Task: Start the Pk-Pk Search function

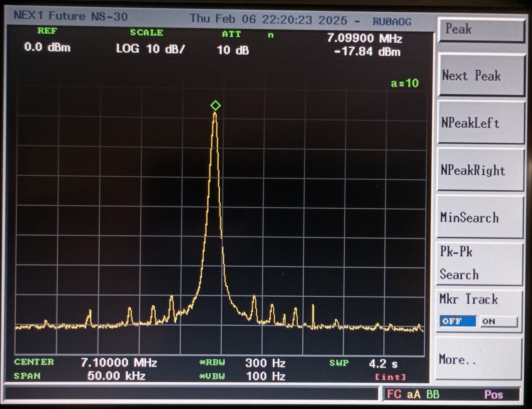Action: click(x=479, y=264)
